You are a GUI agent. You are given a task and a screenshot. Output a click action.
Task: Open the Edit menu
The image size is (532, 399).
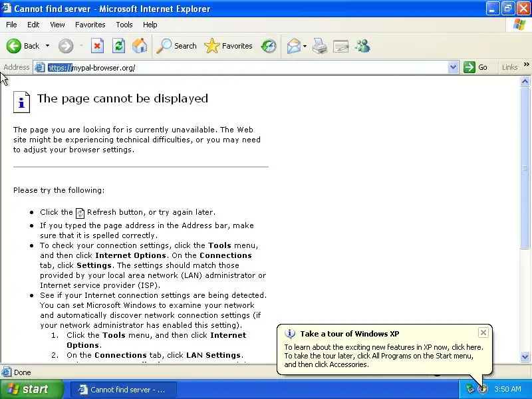tap(33, 25)
